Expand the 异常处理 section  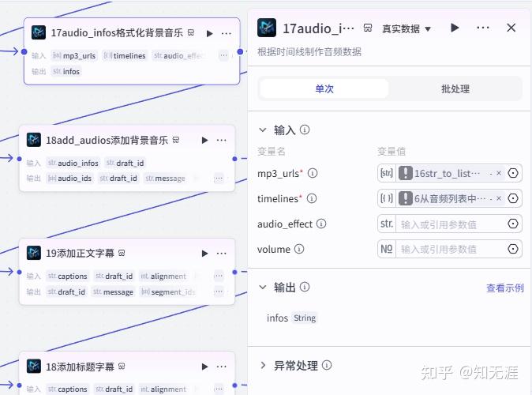(x=263, y=366)
